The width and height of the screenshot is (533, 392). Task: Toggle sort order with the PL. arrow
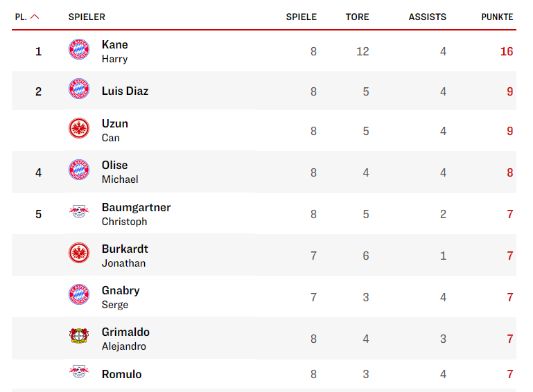coord(35,17)
